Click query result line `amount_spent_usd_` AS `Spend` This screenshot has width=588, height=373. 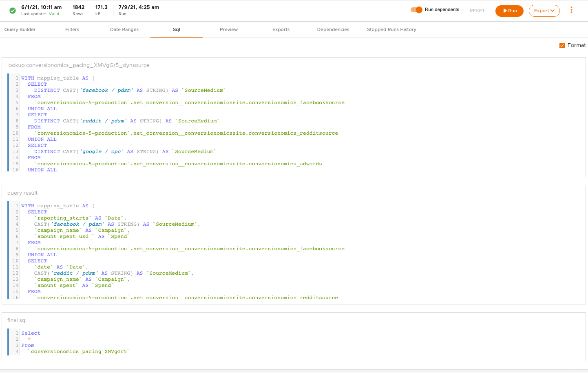pyautogui.click(x=82, y=236)
